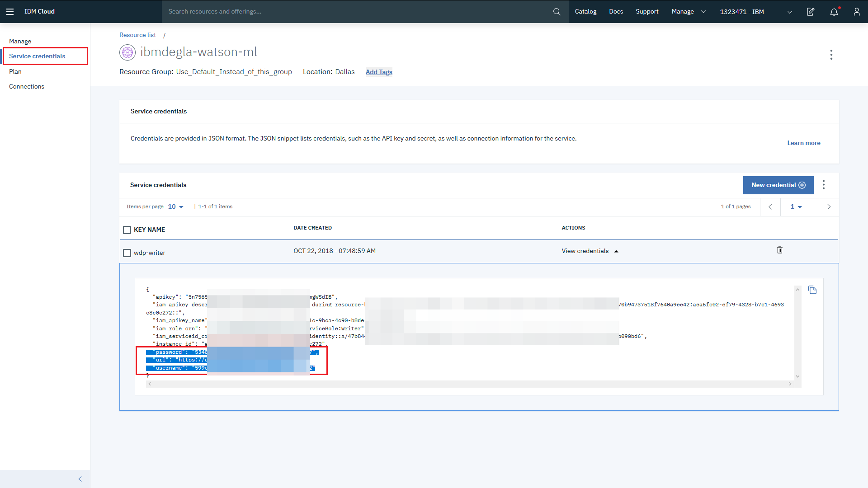Click the New credential button
This screenshot has height=488, width=868.
point(778,185)
